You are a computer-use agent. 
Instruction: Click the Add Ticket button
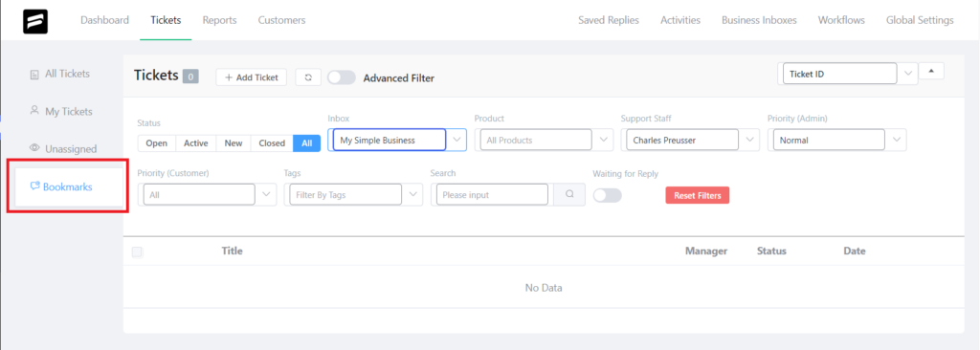252,77
